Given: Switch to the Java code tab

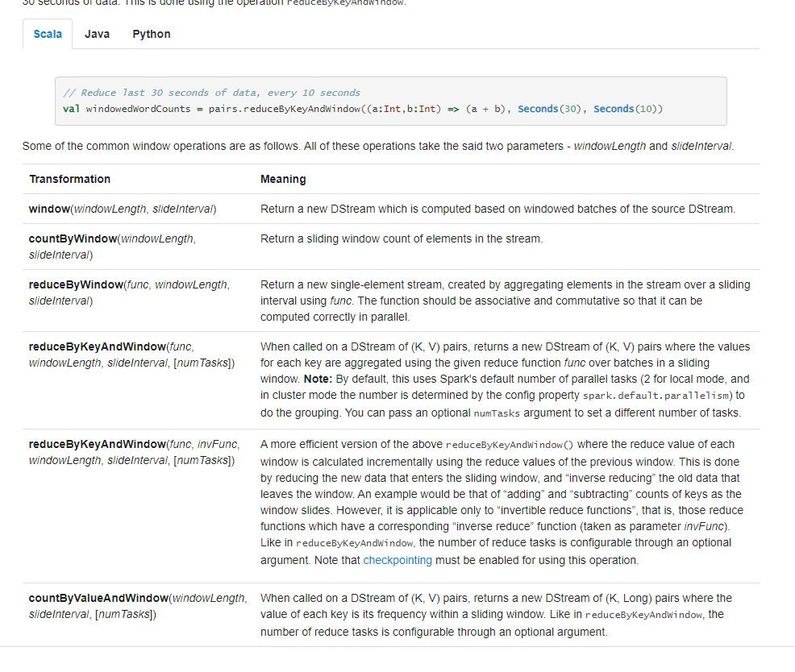Looking at the screenshot, I should pos(97,34).
